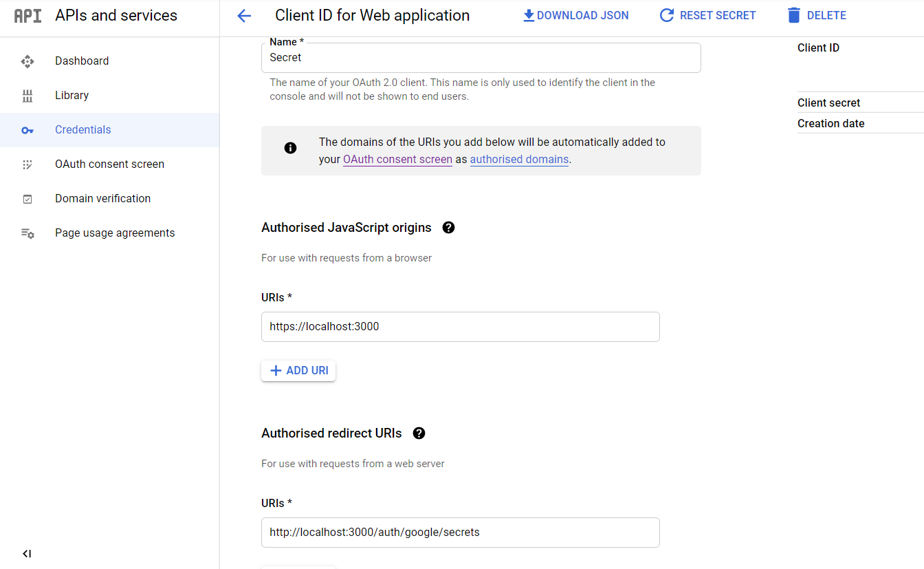Click the ADD URI button
This screenshot has width=924, height=569.
point(298,370)
